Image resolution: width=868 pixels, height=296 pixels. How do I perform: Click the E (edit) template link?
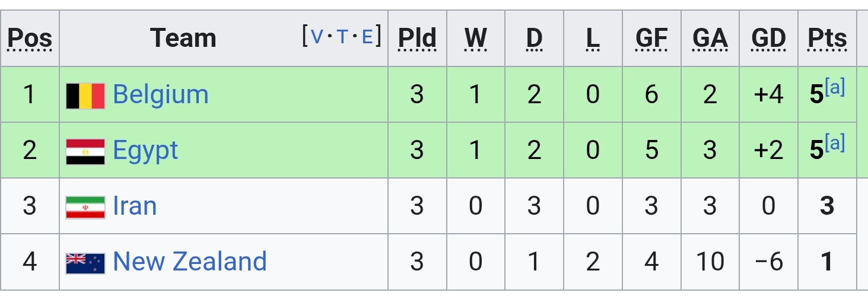tap(367, 37)
